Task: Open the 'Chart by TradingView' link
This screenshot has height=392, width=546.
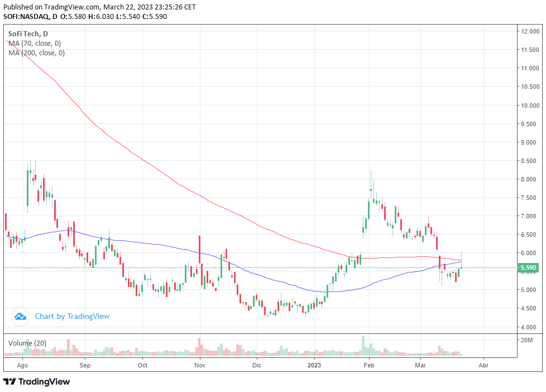Action: (x=72, y=317)
